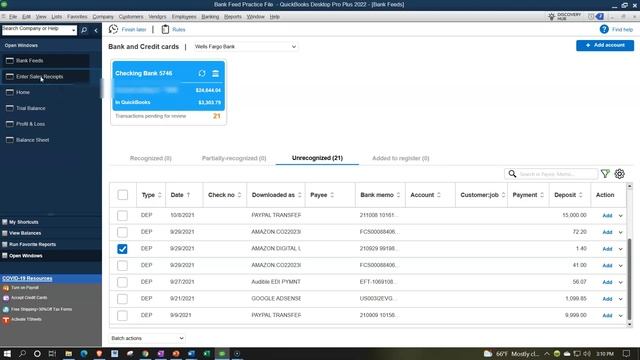Open Excel from the taskbar
The image size is (640, 360).
(207, 353)
